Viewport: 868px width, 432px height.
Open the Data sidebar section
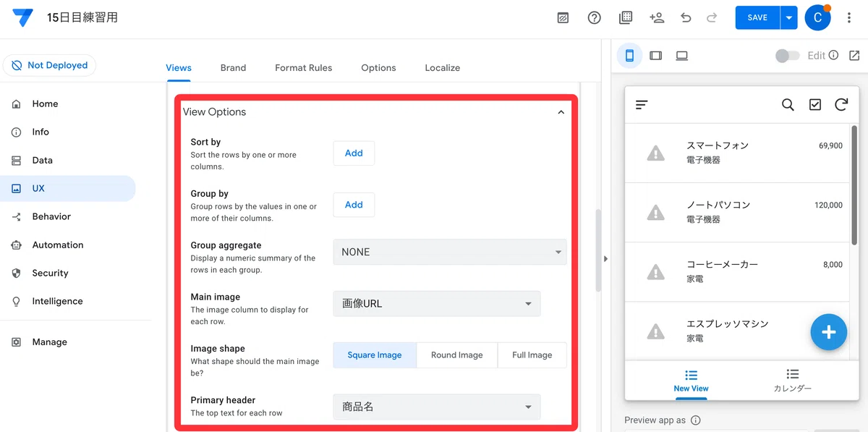coord(69,160)
